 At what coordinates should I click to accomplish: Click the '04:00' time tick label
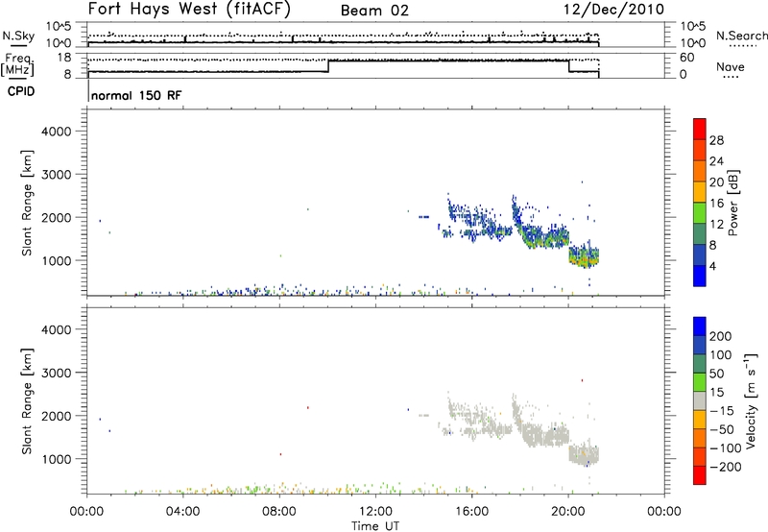(x=182, y=512)
